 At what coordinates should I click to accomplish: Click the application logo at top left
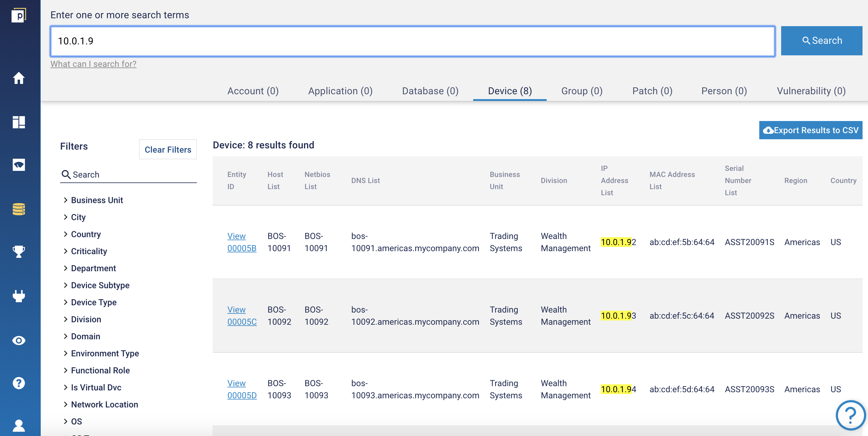[x=19, y=15]
